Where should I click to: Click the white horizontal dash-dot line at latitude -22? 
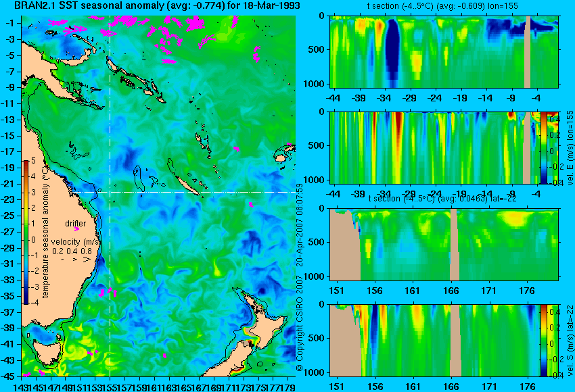coord(183,192)
